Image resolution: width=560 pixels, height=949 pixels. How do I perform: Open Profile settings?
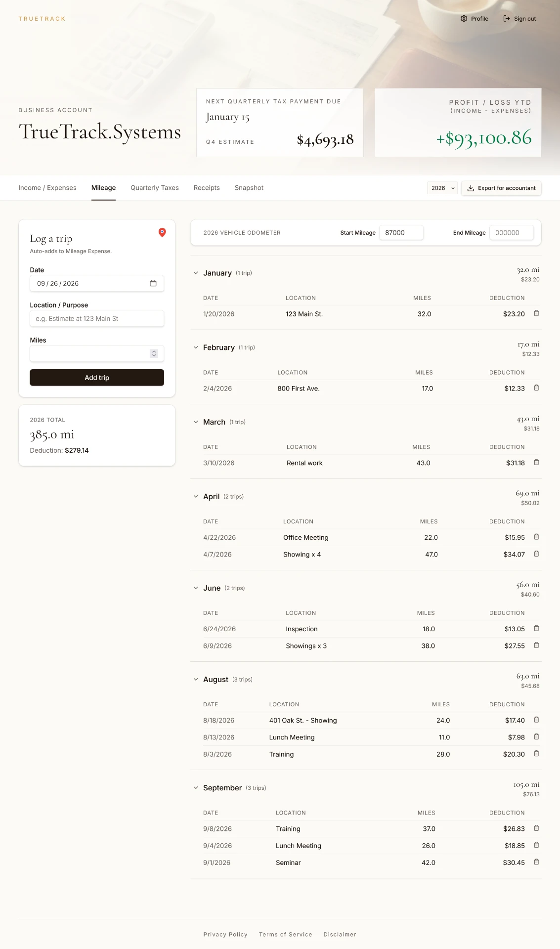474,19
